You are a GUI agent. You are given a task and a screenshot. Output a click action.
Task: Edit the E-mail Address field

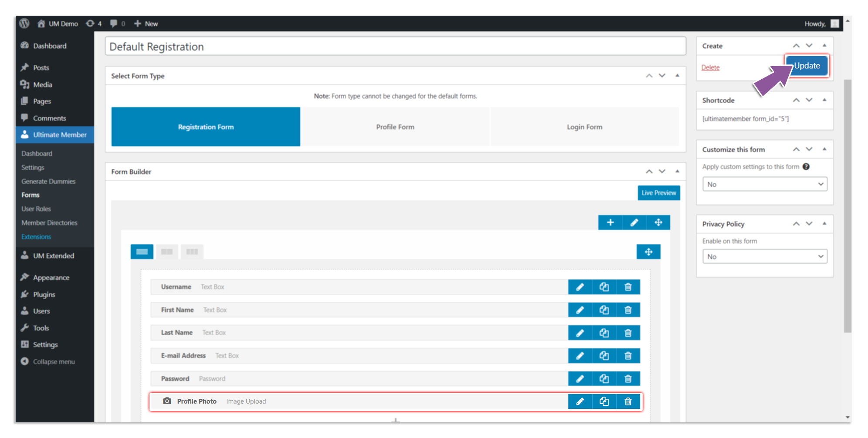click(x=580, y=356)
